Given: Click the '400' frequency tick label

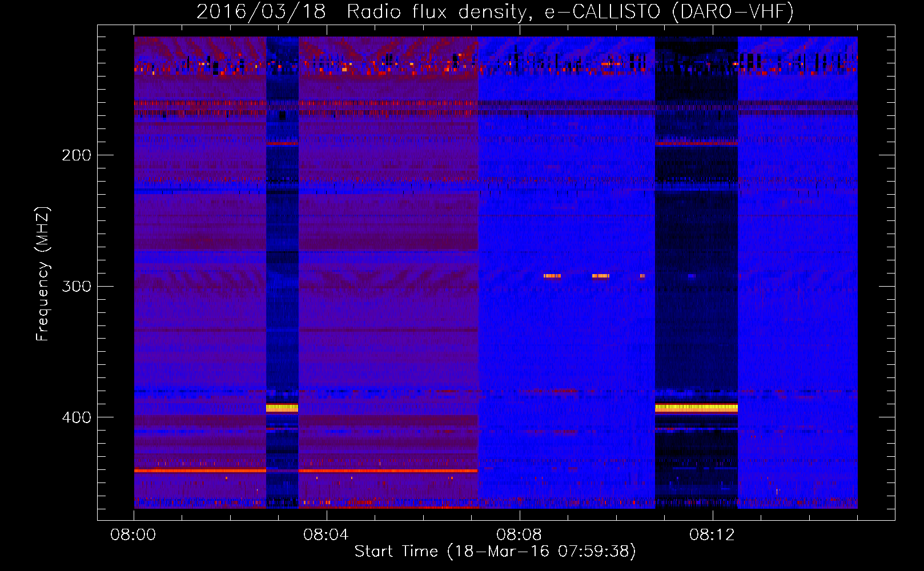Looking at the screenshot, I should [77, 417].
